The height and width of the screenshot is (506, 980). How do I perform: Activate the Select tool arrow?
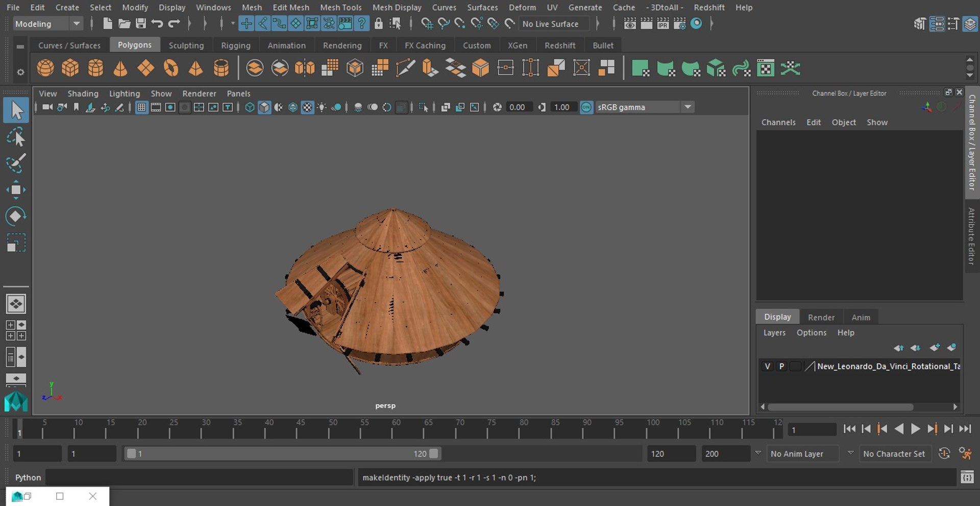pyautogui.click(x=16, y=110)
